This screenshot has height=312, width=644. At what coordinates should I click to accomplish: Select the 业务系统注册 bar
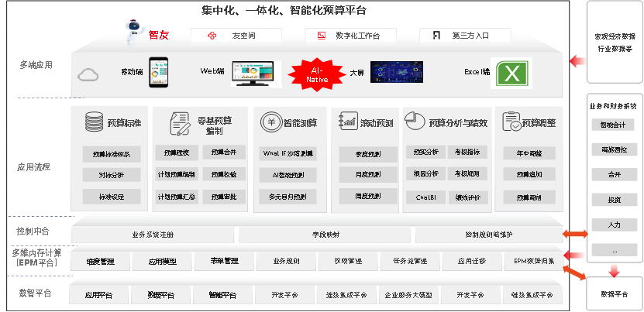pos(153,235)
